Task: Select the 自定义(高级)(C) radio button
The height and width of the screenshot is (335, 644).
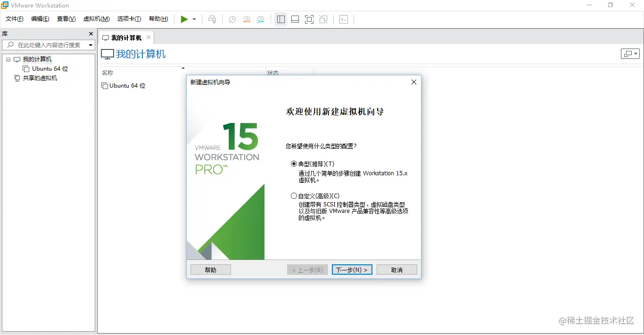Action: (294, 196)
